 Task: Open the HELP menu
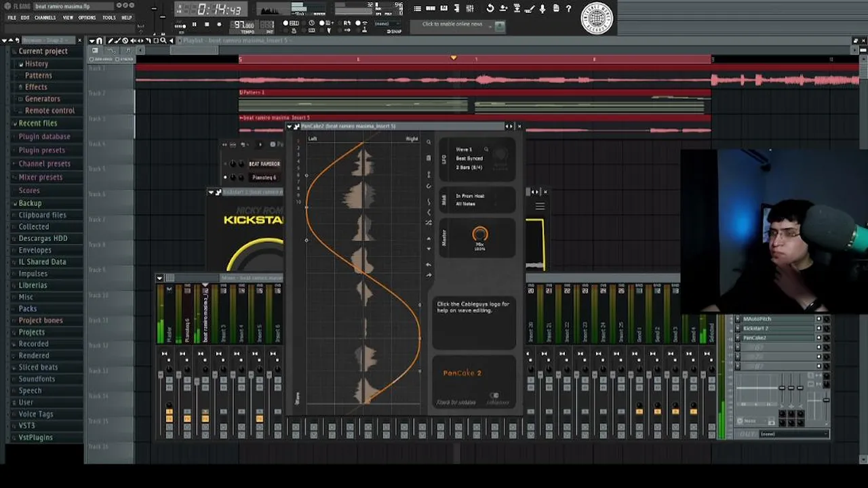[127, 18]
